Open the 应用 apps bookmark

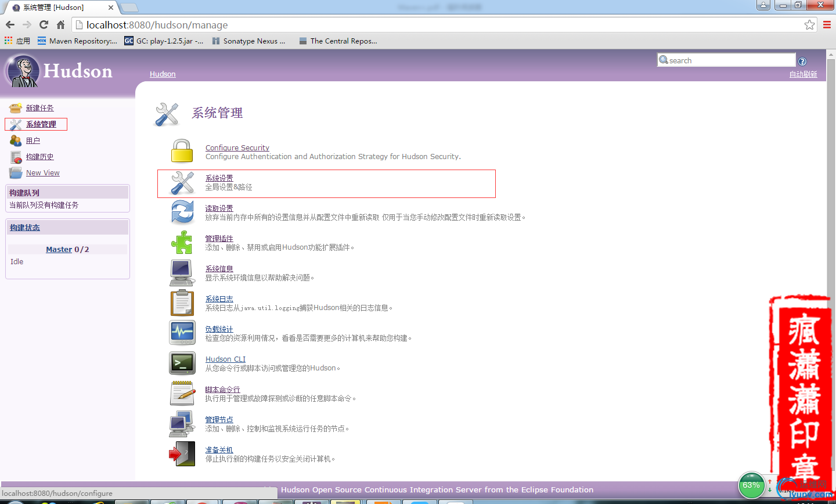(17, 41)
